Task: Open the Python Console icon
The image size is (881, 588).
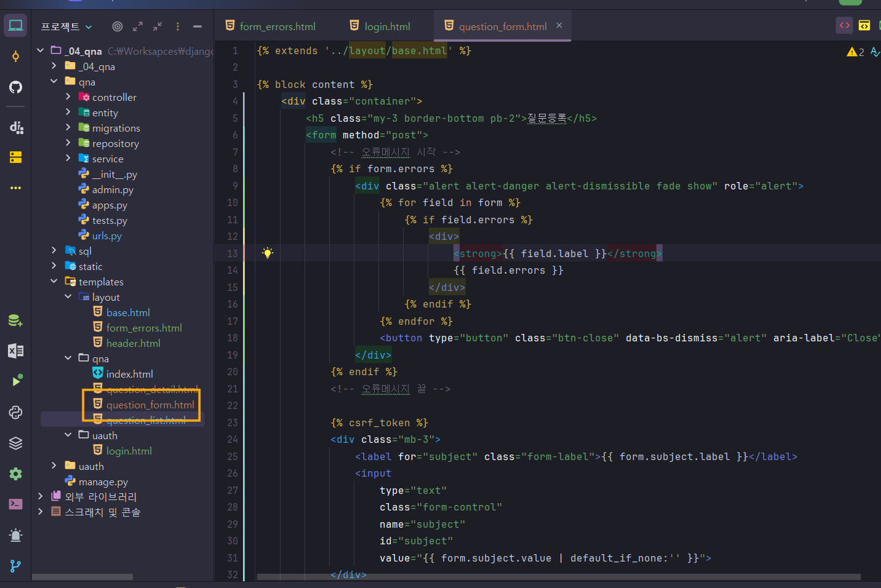Action: (x=16, y=412)
